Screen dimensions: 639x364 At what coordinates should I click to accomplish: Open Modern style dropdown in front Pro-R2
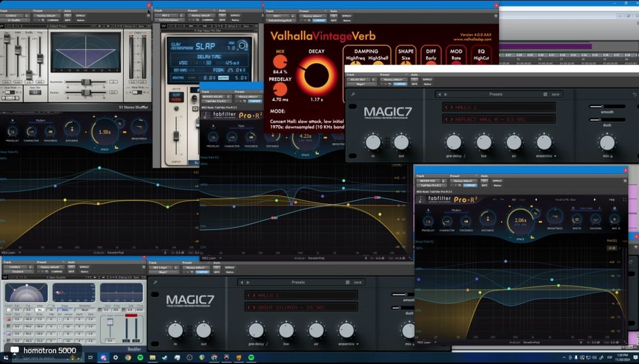tap(456, 210)
